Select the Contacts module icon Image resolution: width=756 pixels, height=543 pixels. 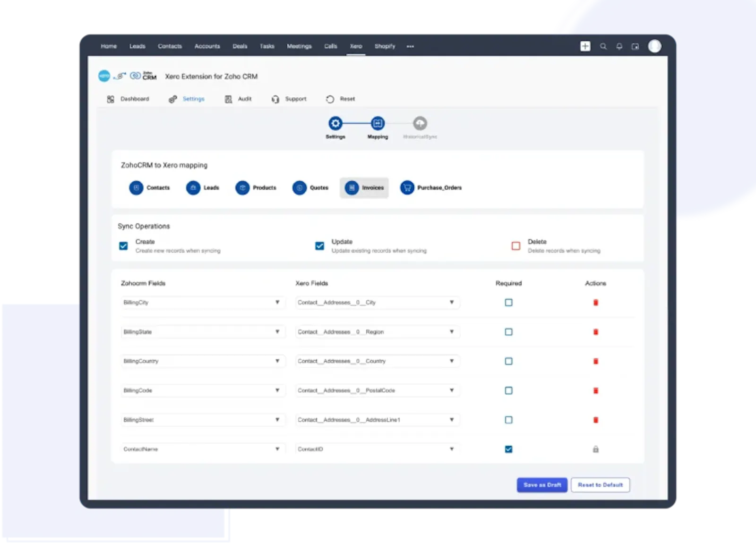[136, 187]
